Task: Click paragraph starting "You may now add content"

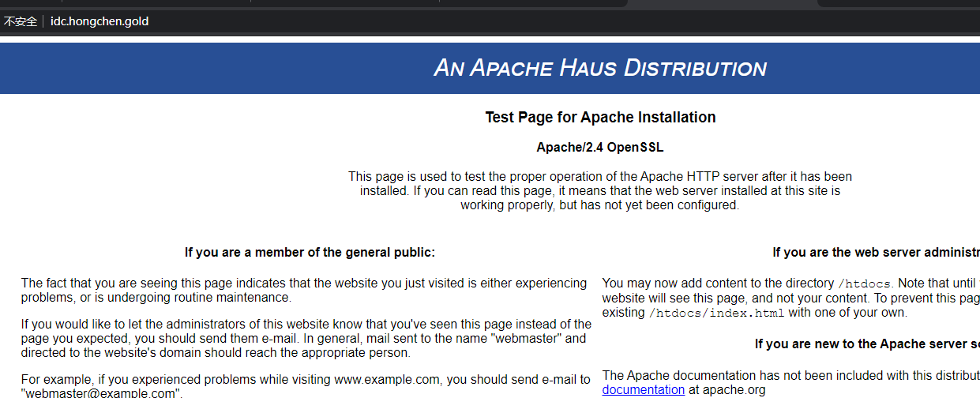Action: coord(790,298)
